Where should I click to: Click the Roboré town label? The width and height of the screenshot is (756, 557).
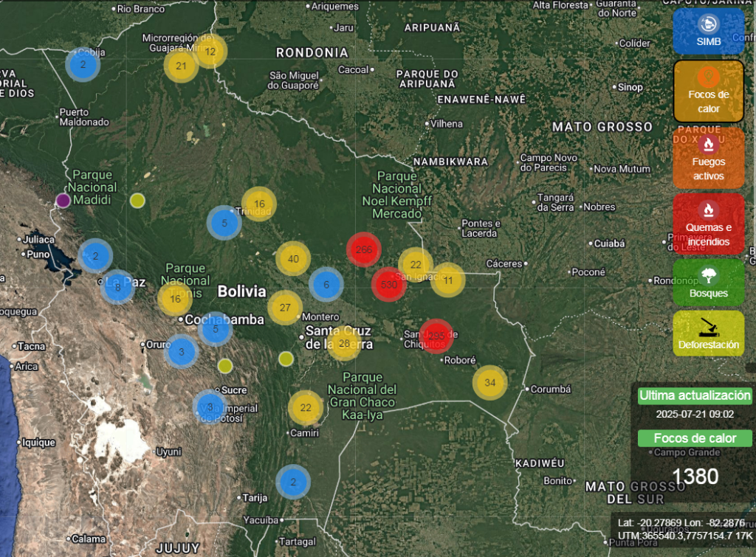click(459, 360)
